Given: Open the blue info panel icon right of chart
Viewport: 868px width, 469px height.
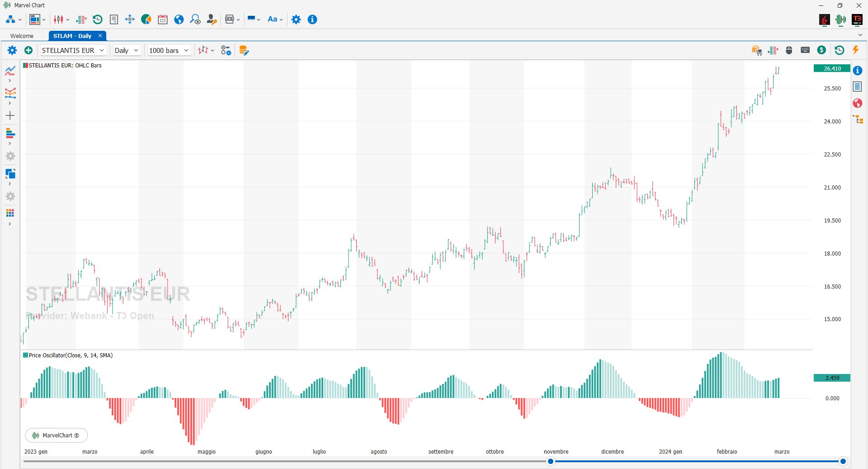Looking at the screenshot, I should click(x=858, y=71).
